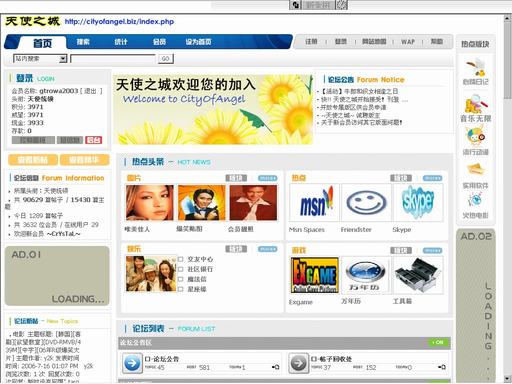Click the AD.02 vertical loading ad block
Image resolution: width=512 pixels, height=384 pixels.
tap(476, 306)
